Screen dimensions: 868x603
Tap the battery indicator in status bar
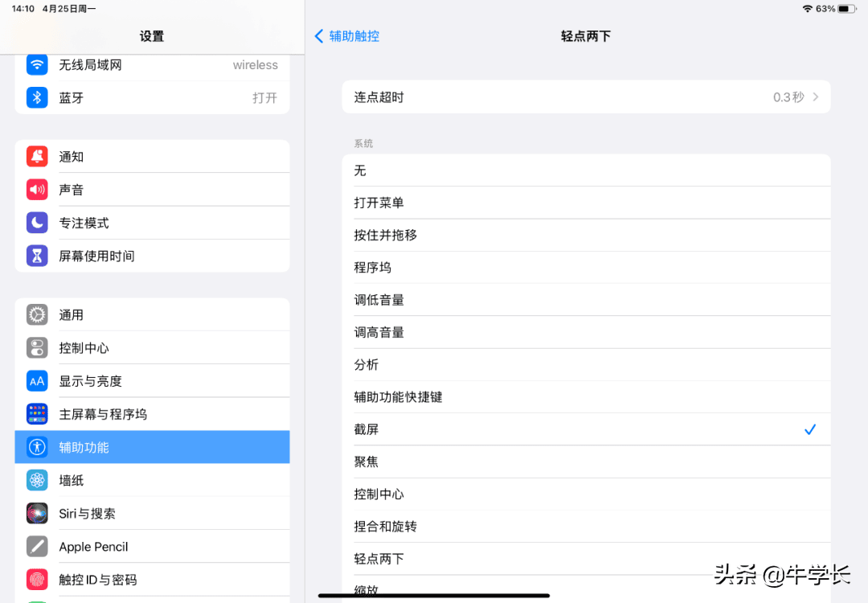(847, 9)
